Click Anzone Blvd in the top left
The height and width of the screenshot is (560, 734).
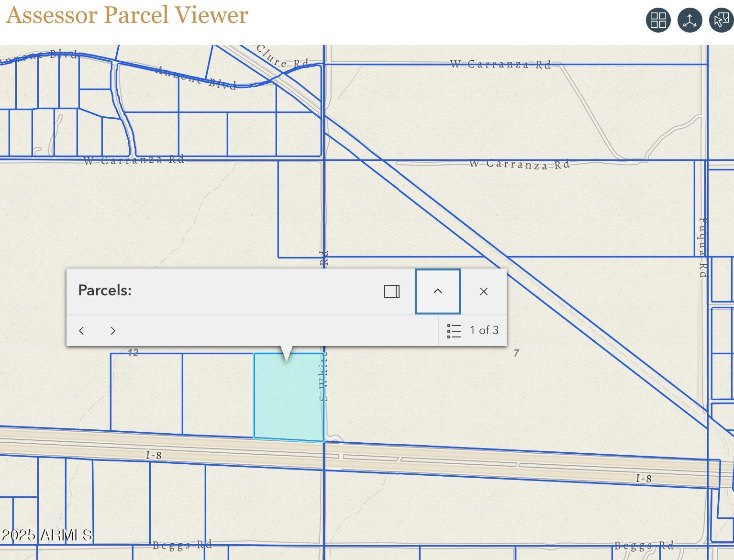point(196,77)
